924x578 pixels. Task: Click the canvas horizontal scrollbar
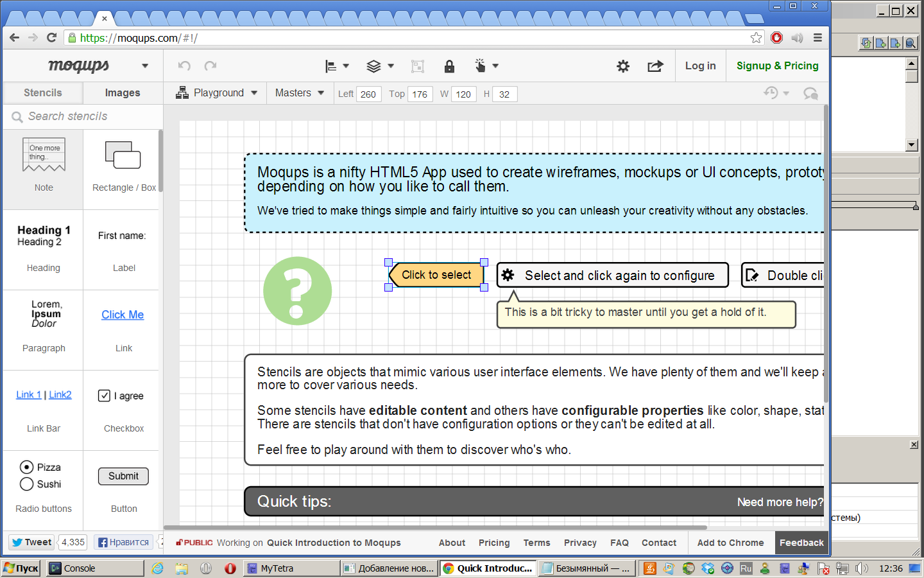435,527
